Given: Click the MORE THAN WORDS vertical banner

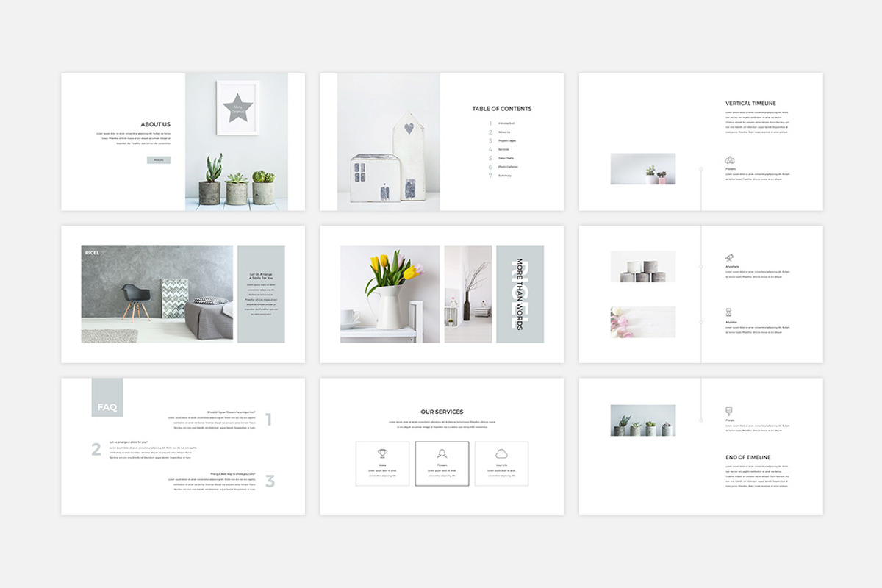Looking at the screenshot, I should pos(520,294).
